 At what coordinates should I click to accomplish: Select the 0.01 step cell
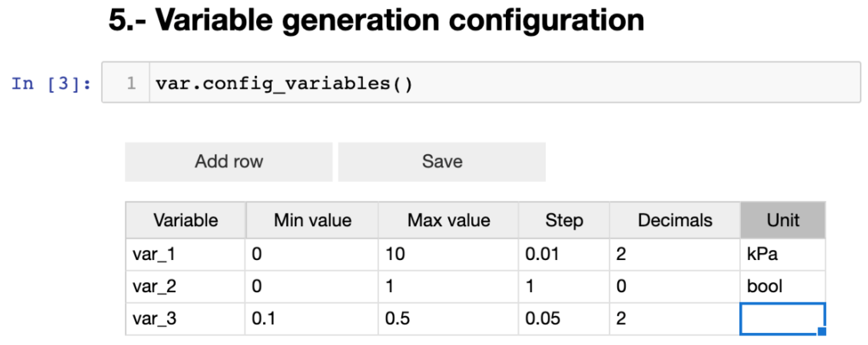coord(564,254)
